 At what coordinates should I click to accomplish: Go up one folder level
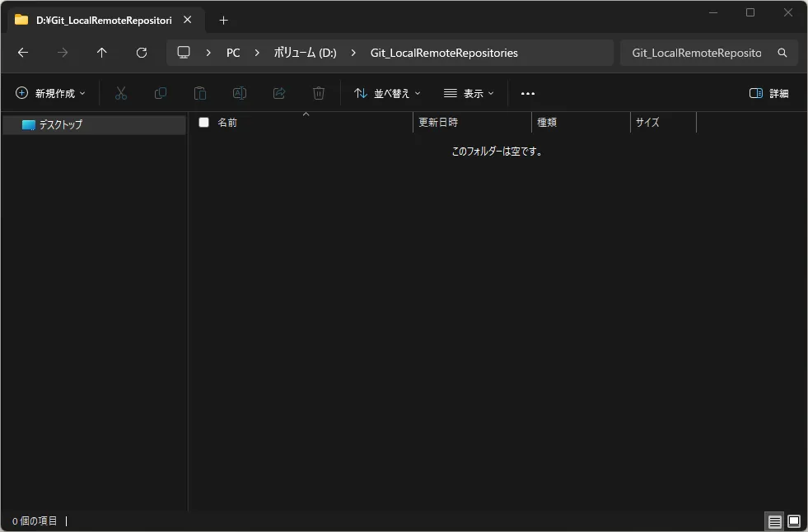[x=102, y=53]
